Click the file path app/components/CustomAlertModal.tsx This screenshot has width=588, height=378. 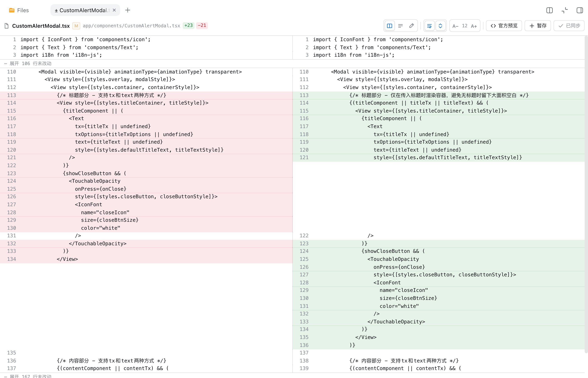(131, 26)
